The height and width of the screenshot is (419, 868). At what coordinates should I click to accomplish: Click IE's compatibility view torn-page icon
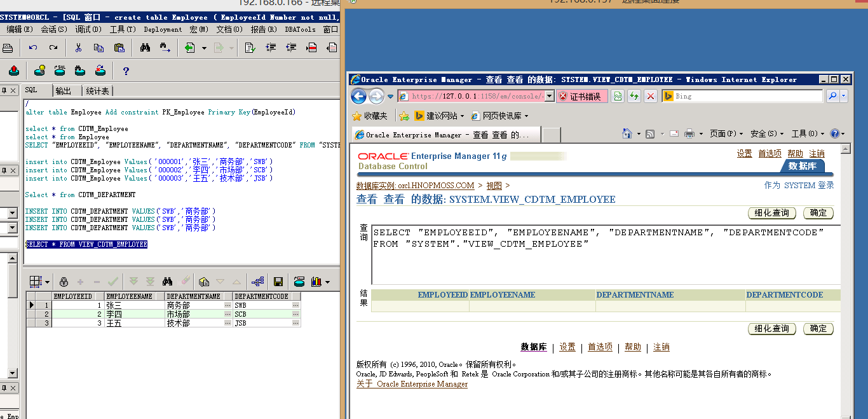coord(618,96)
